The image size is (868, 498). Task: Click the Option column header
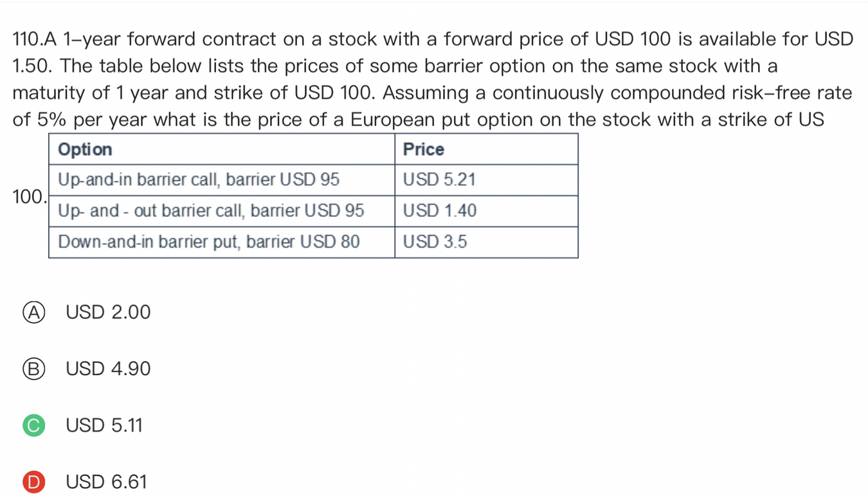pyautogui.click(x=85, y=149)
